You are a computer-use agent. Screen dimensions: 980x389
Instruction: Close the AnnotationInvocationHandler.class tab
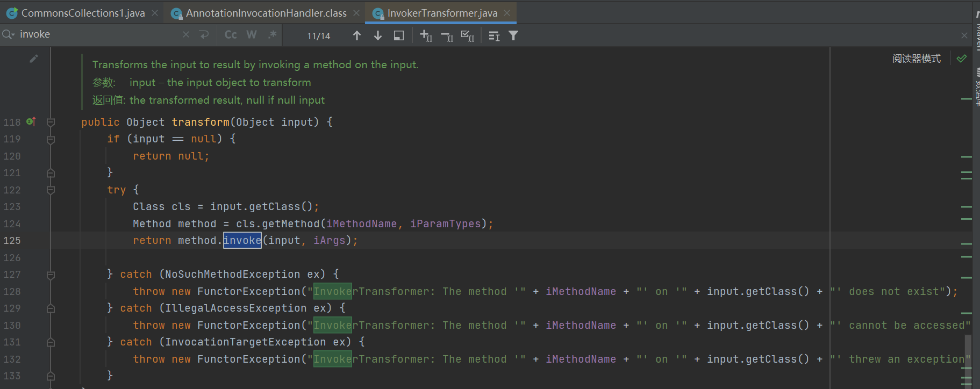point(356,13)
